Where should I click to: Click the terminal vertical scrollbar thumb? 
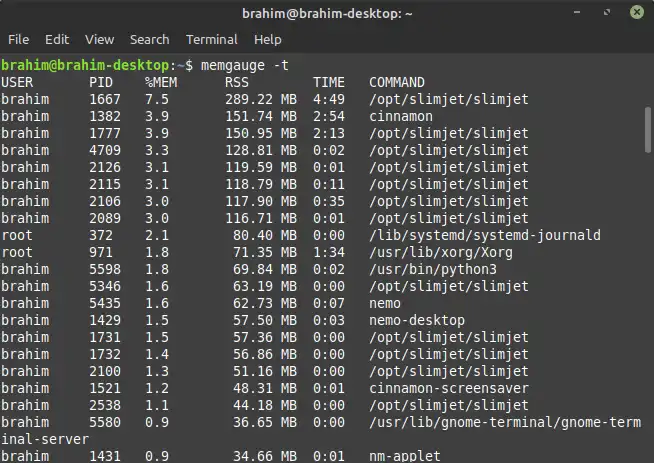click(x=648, y=130)
